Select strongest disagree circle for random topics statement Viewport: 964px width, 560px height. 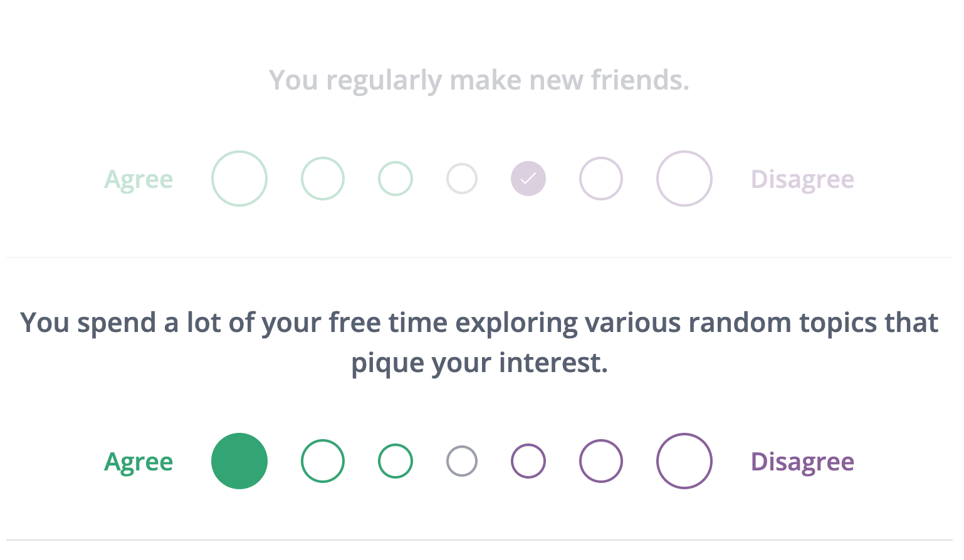pyautogui.click(x=684, y=461)
